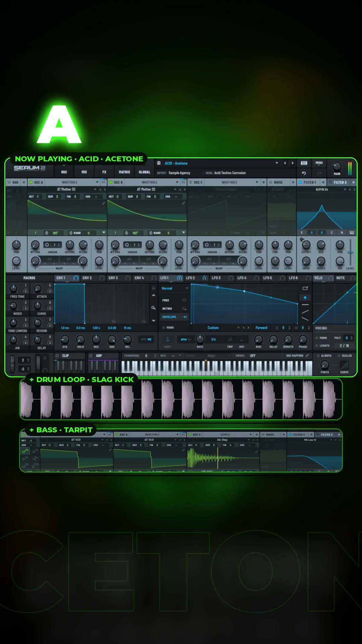
Task: Click the LFO Forward direction button
Action: pyautogui.click(x=261, y=328)
